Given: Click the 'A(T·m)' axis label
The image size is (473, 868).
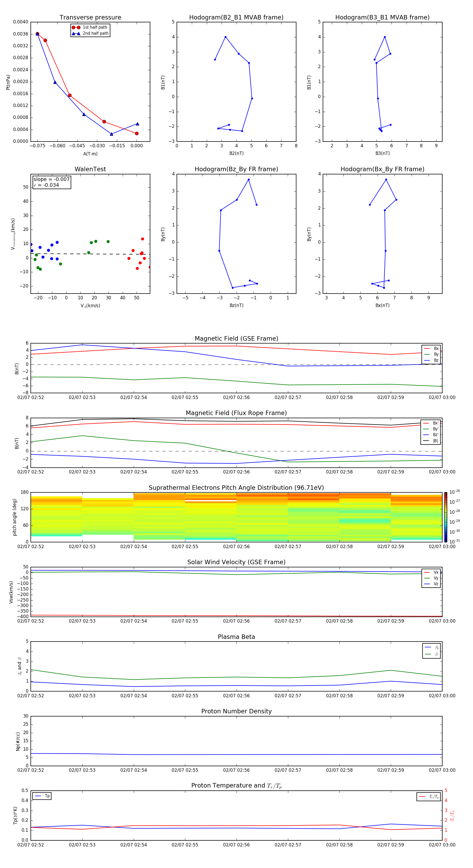Looking at the screenshot, I should pyautogui.click(x=90, y=154).
